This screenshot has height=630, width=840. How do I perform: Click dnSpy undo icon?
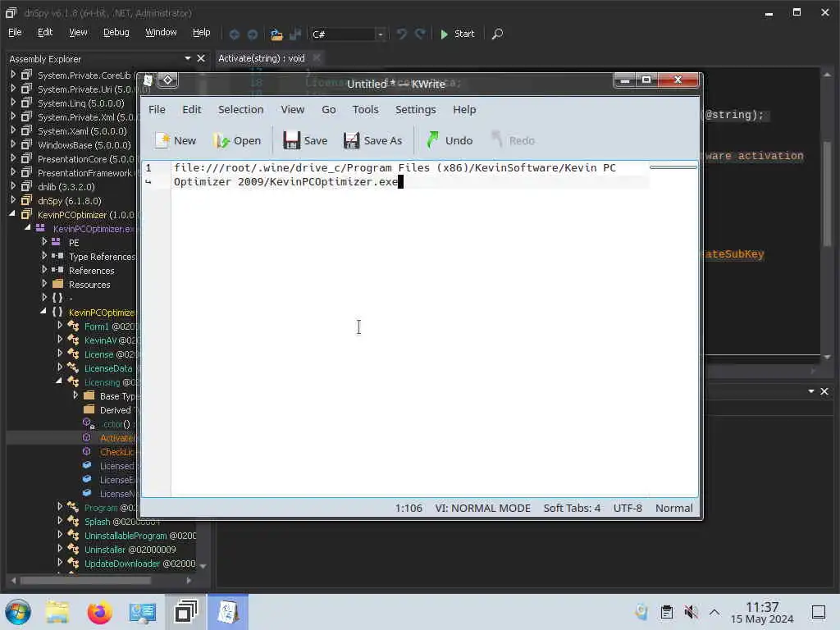coord(401,34)
